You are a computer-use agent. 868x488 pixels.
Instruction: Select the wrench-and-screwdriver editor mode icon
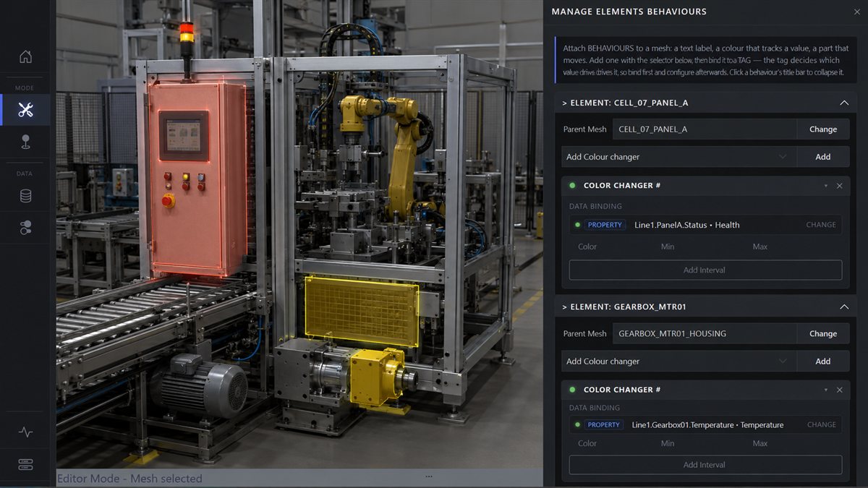25,110
